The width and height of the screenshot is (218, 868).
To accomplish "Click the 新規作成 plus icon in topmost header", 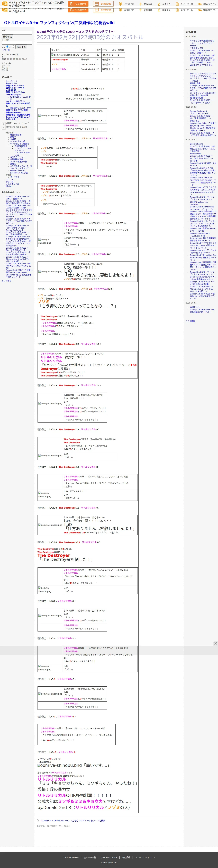I will pos(141,4).
